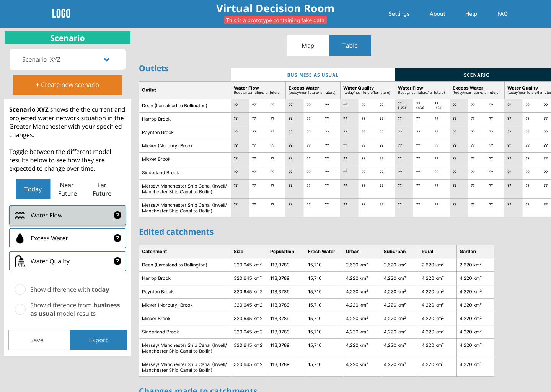Viewport: 551px width, 392px height.
Task: Click the Rural column header
Action: click(x=427, y=252)
